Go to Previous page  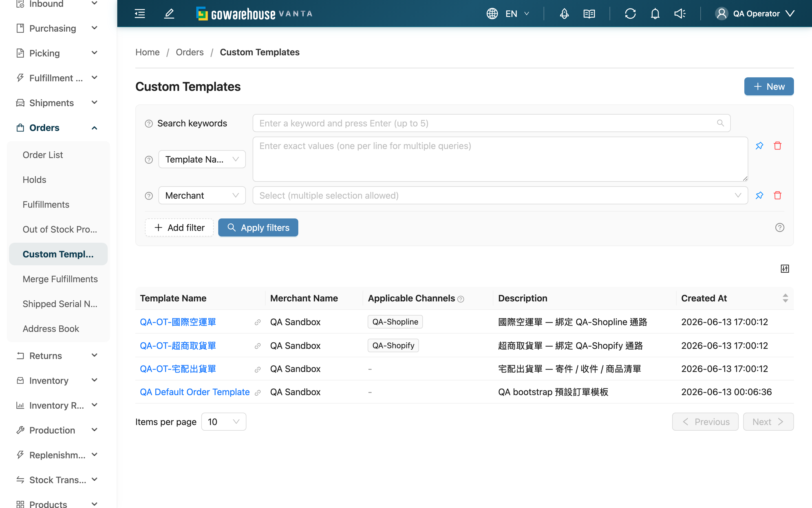pos(705,422)
